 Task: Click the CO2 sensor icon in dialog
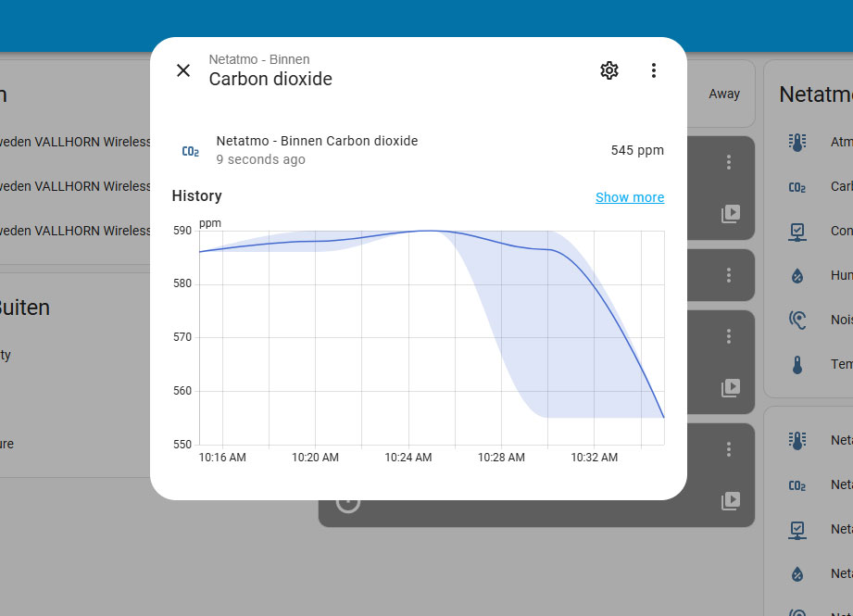pos(191,151)
